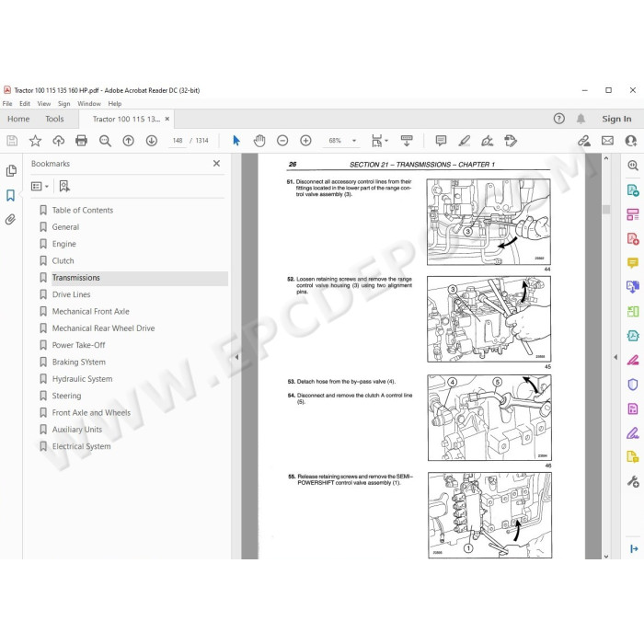Open the Window menu
644x644 pixels.
pyautogui.click(x=89, y=103)
